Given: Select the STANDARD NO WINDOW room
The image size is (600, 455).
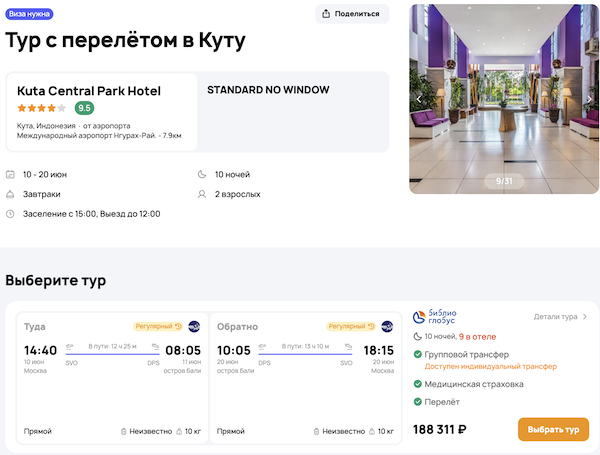Looking at the screenshot, I should (x=268, y=90).
